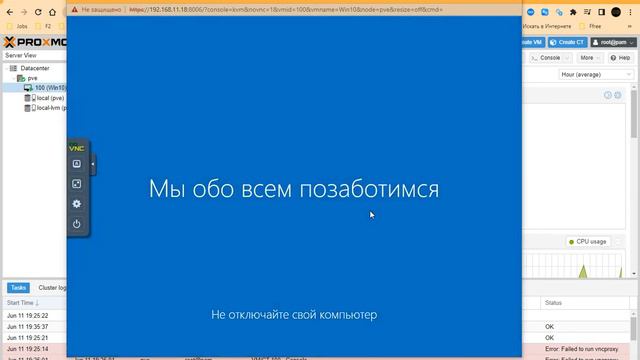Image resolution: width=640 pixels, height=360 pixels.
Task: Click the noVNC logo handle
Action: point(77,148)
